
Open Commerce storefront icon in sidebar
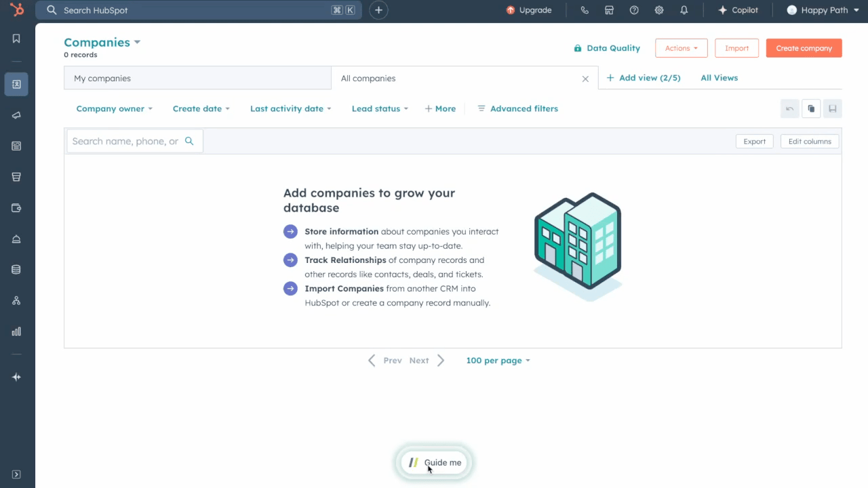(16, 177)
